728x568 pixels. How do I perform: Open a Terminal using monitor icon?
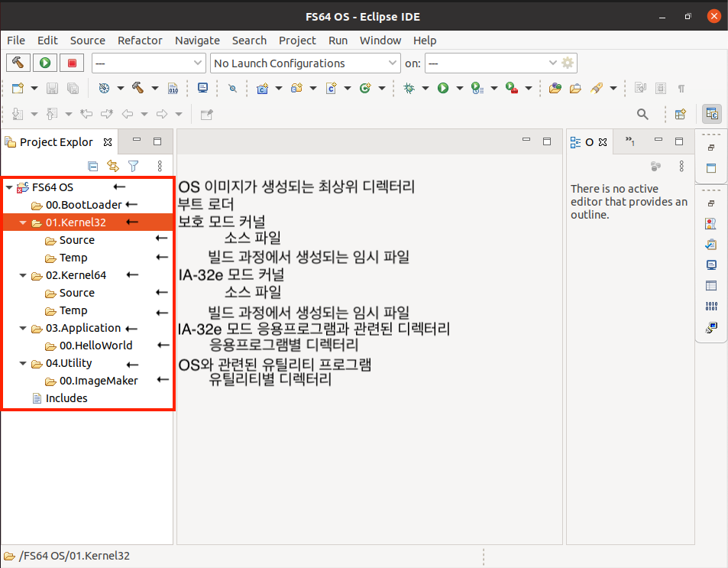(x=203, y=88)
